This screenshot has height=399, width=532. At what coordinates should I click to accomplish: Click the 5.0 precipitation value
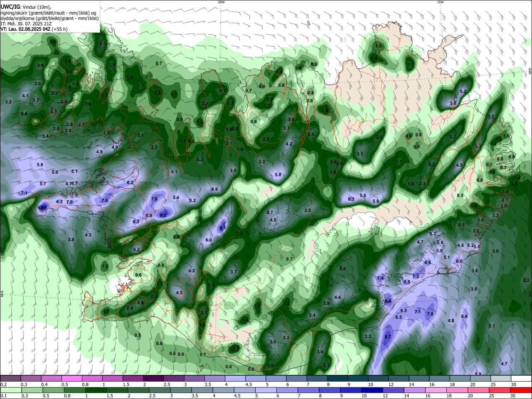tap(55, 172)
